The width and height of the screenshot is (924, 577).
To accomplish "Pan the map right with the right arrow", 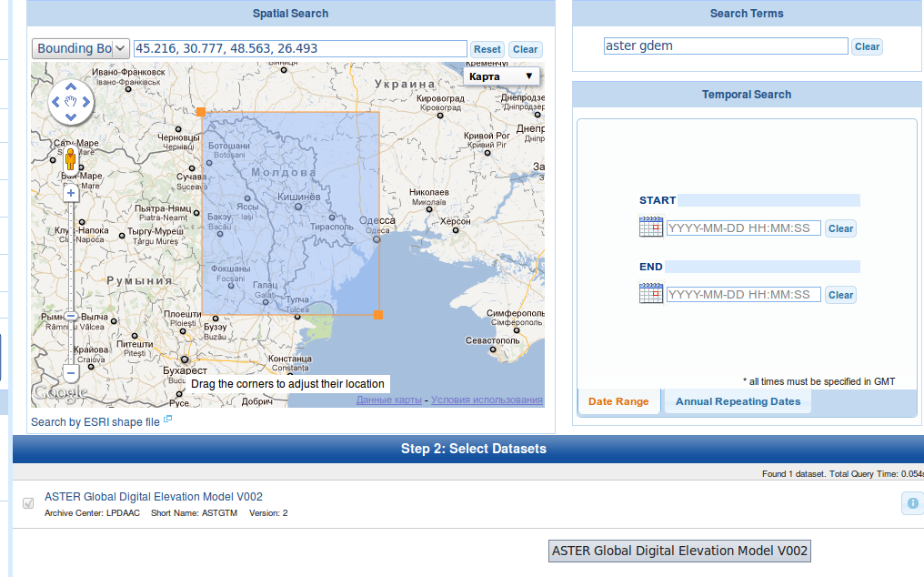I will coord(86,102).
